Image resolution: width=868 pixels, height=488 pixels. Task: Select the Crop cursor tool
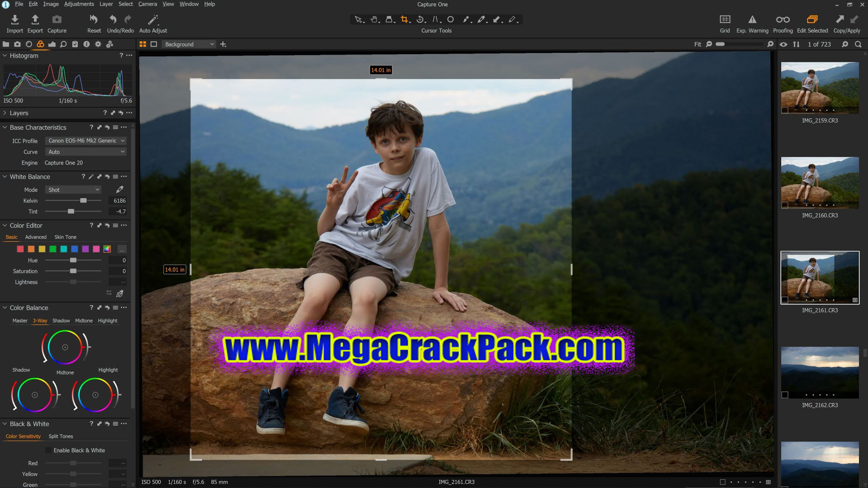point(405,19)
